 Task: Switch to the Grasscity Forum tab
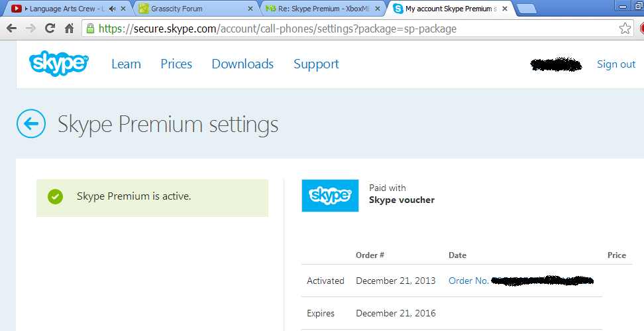pyautogui.click(x=186, y=9)
